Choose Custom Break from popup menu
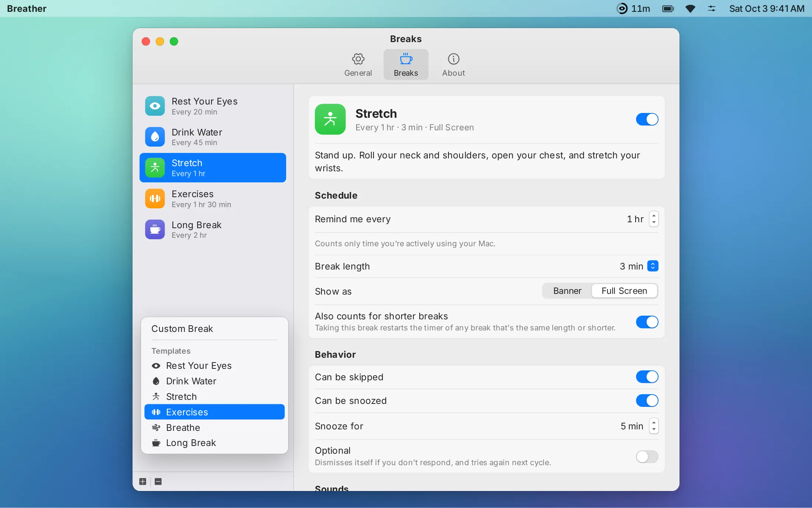812x508 pixels. tap(214, 329)
